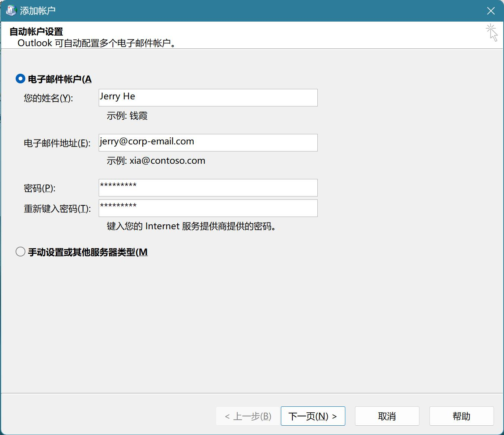Close the 添加帐户 dialog window
504x435 pixels.
(491, 11)
